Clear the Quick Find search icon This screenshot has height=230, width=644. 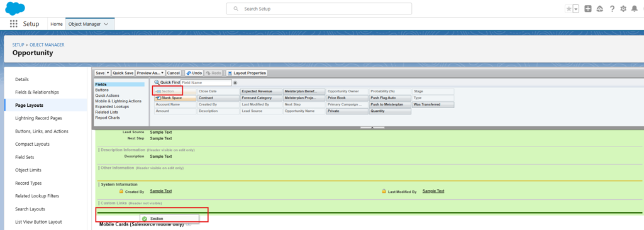(x=235, y=82)
